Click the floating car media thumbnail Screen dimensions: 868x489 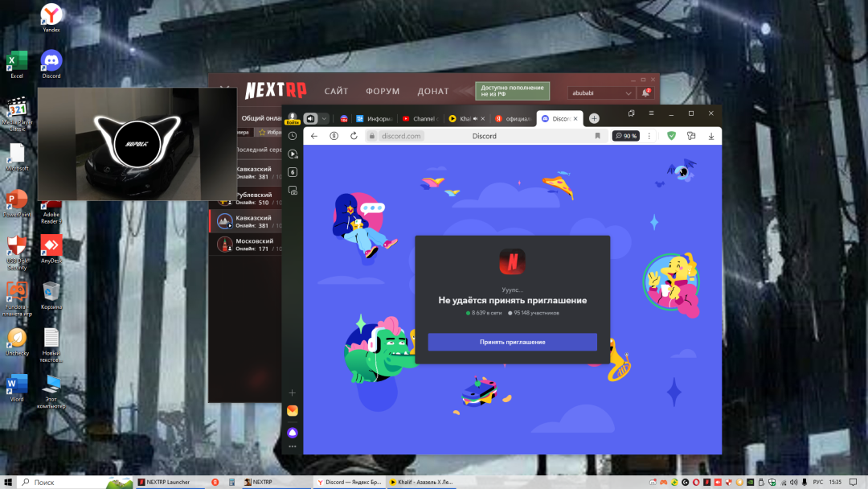click(x=137, y=144)
